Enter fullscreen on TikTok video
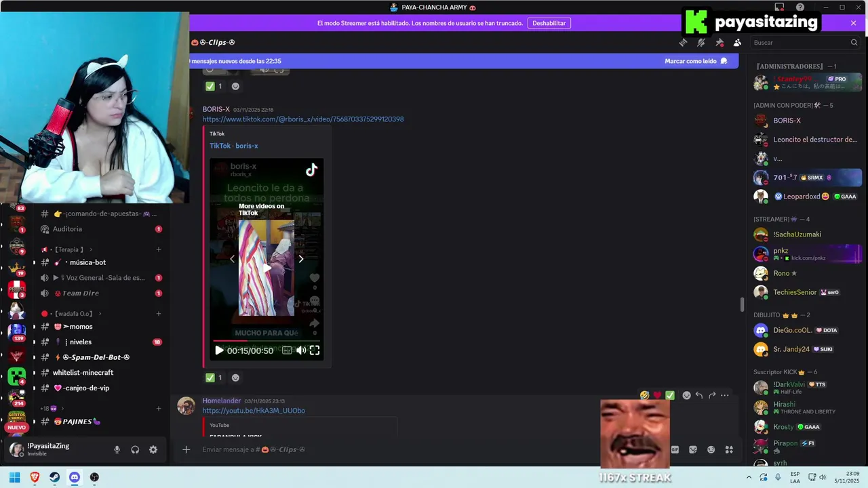This screenshot has height=488, width=868. pos(315,350)
